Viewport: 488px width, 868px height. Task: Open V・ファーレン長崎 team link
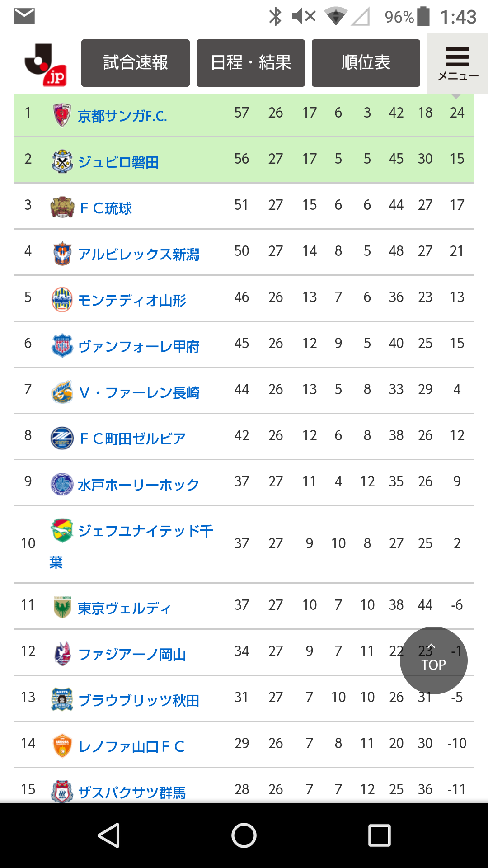139,393
